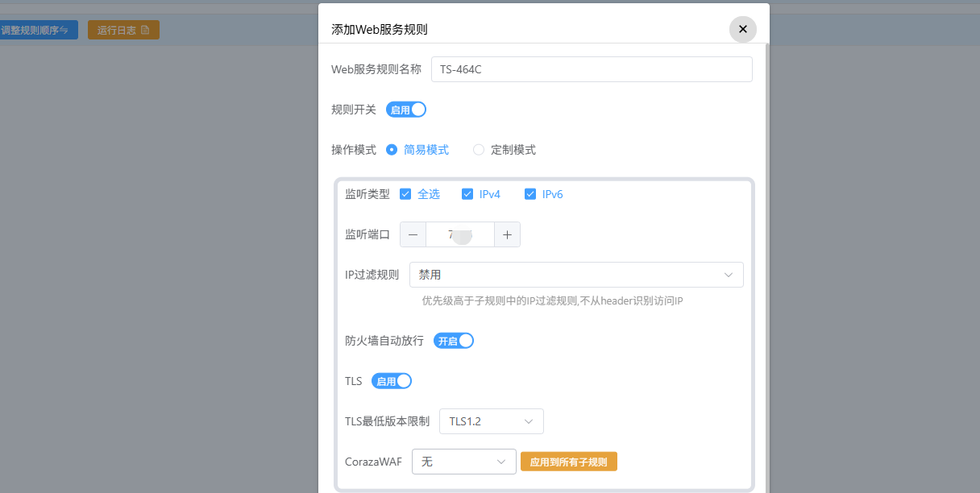Uncheck the 全选 checkbox
The height and width of the screenshot is (493, 980).
[x=405, y=193]
